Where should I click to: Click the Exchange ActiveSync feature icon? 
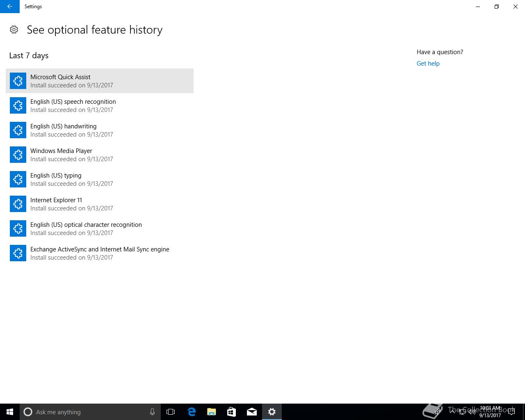coord(18,253)
